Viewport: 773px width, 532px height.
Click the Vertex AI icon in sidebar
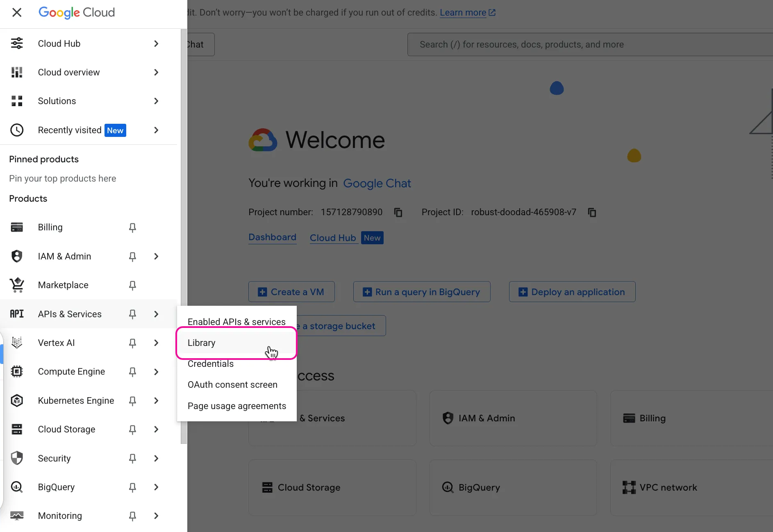(x=17, y=343)
